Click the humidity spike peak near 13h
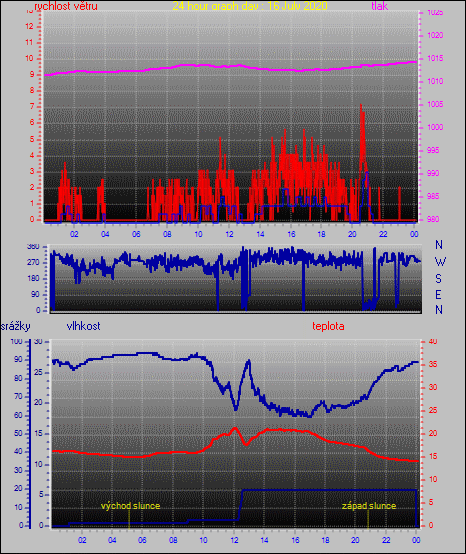This screenshot has width=466, height=554. pos(249,361)
